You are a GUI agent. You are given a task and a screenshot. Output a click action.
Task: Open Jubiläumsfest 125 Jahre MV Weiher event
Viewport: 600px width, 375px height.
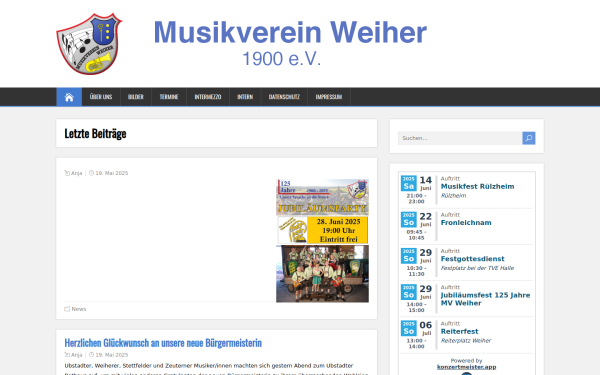click(485, 299)
